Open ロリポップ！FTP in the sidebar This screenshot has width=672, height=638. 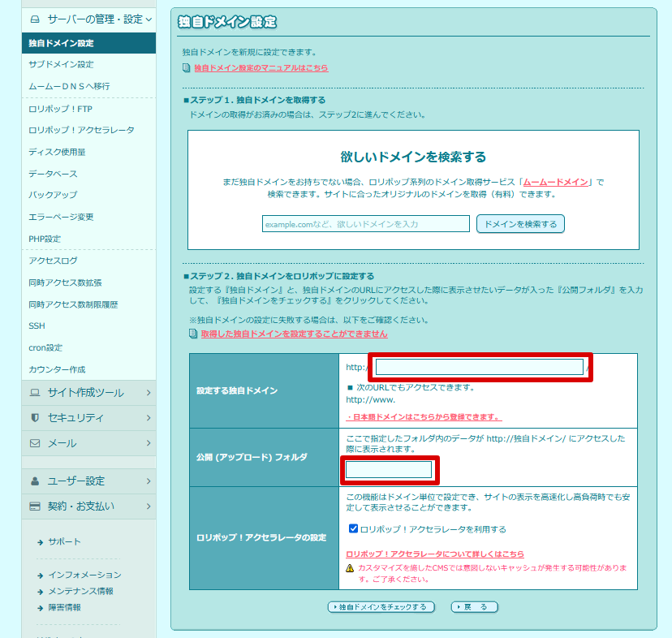pyautogui.click(x=60, y=108)
